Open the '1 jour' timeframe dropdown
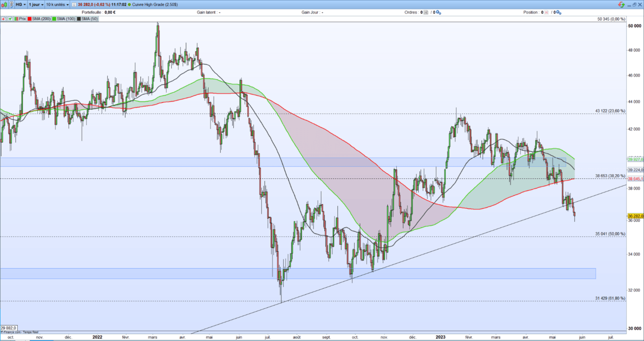Image resolution: width=644 pixels, height=341 pixels. click(x=36, y=5)
